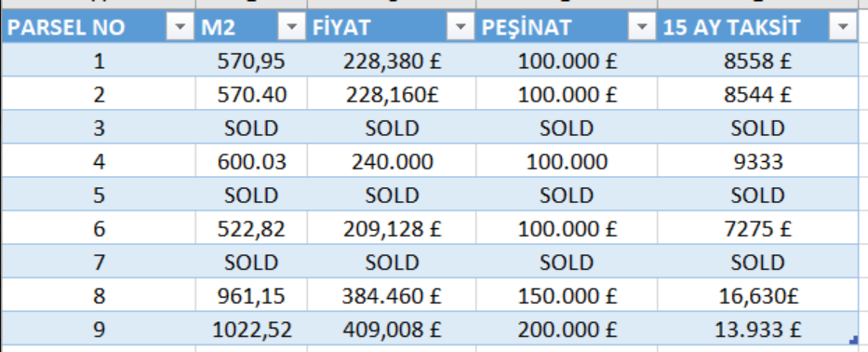868x352 pixels.
Task: Select the 1022,52 area cell
Action: pos(251,330)
